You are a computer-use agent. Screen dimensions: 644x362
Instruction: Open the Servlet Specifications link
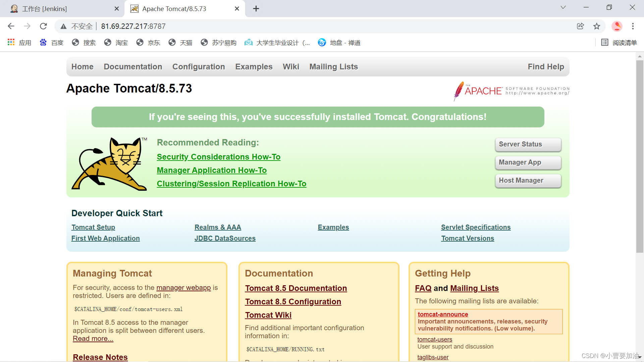[x=476, y=227]
